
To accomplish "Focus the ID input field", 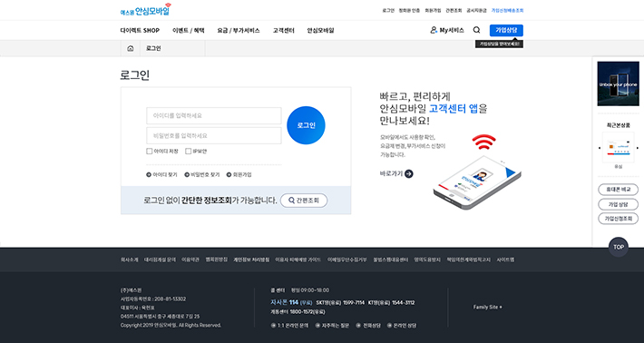I will tap(214, 116).
